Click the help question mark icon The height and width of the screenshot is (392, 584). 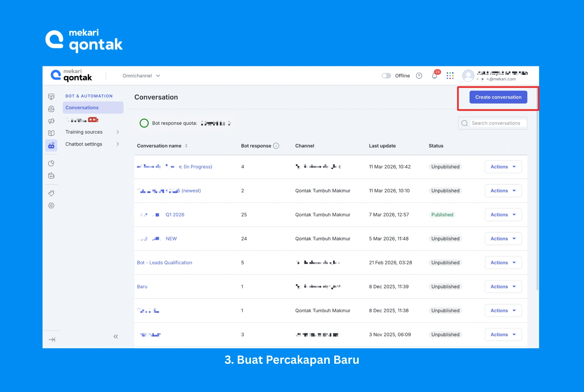tap(419, 76)
